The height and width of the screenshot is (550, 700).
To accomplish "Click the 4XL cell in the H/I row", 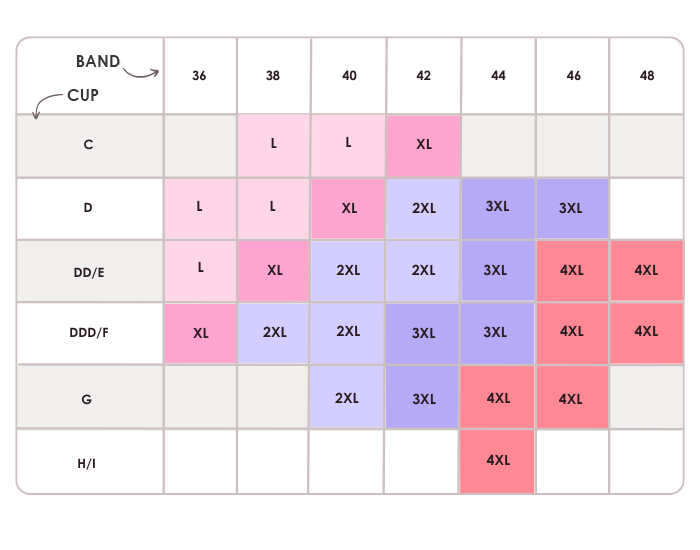I will [x=498, y=461].
